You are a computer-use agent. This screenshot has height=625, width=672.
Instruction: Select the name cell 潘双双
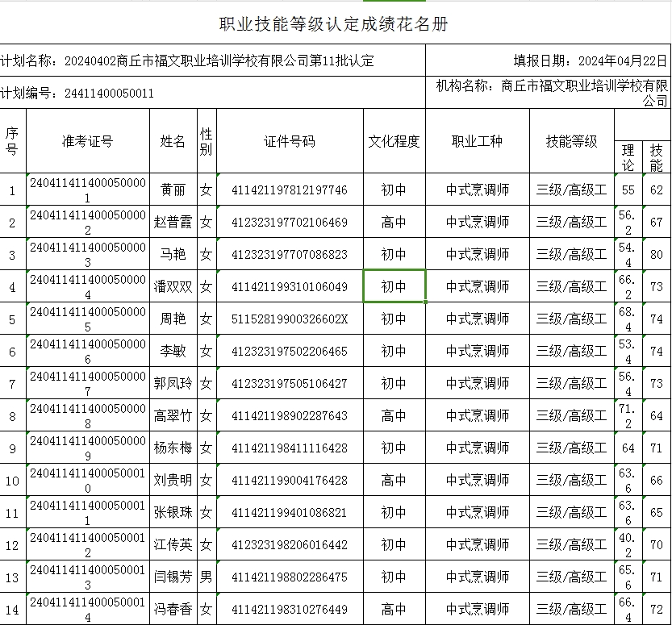(x=173, y=286)
